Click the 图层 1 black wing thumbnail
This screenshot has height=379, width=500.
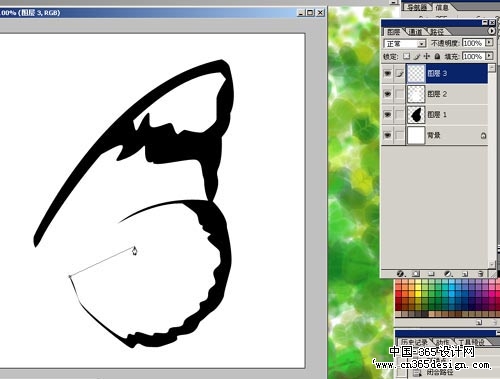pyautogui.click(x=416, y=115)
